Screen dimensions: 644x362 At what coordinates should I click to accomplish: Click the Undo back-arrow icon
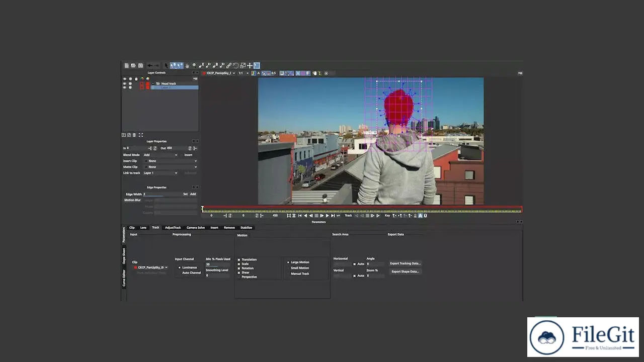tap(150, 65)
